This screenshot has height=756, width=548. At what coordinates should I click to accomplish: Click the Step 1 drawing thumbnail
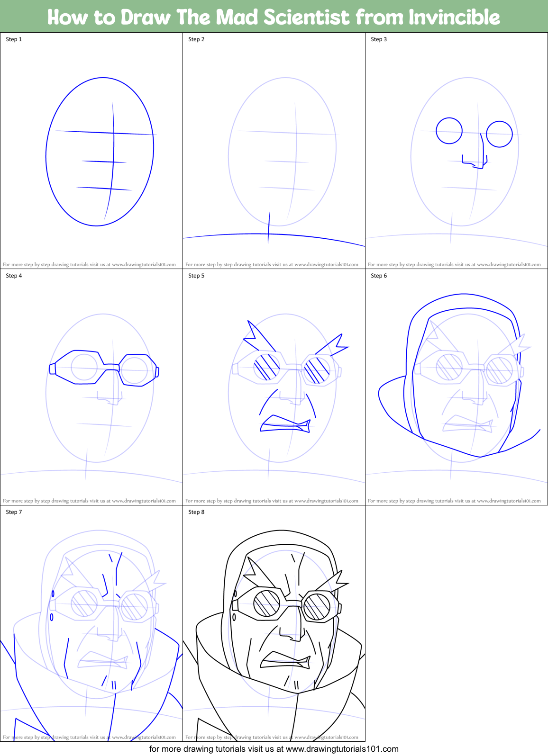click(x=91, y=151)
